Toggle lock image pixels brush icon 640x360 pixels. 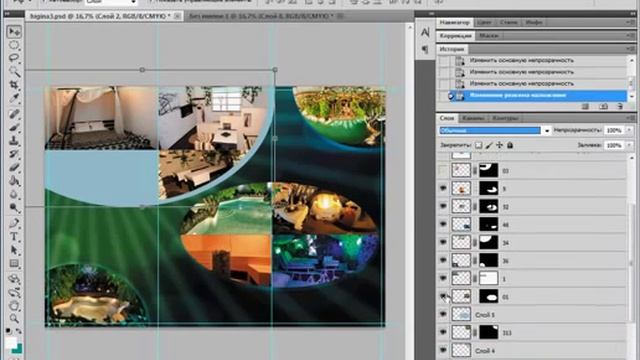coord(489,145)
